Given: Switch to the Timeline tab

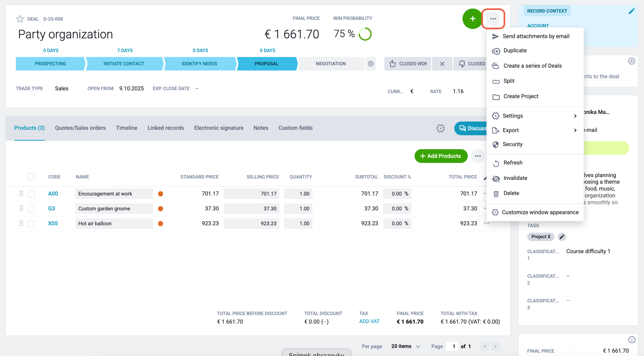Looking at the screenshot, I should coord(127,128).
